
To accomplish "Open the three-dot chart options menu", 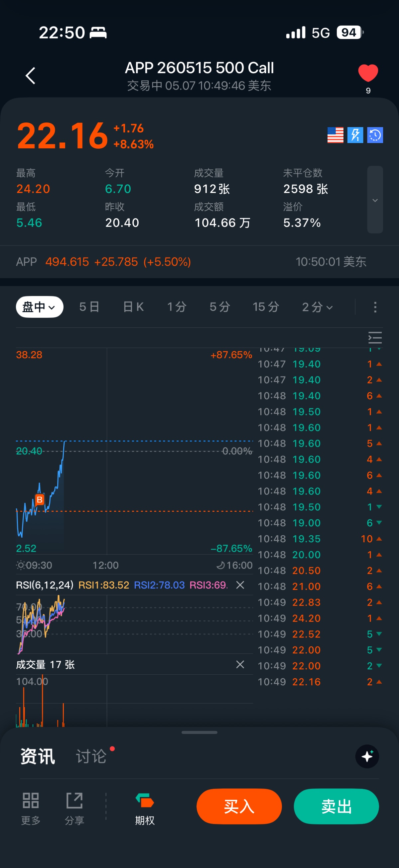I will click(375, 307).
